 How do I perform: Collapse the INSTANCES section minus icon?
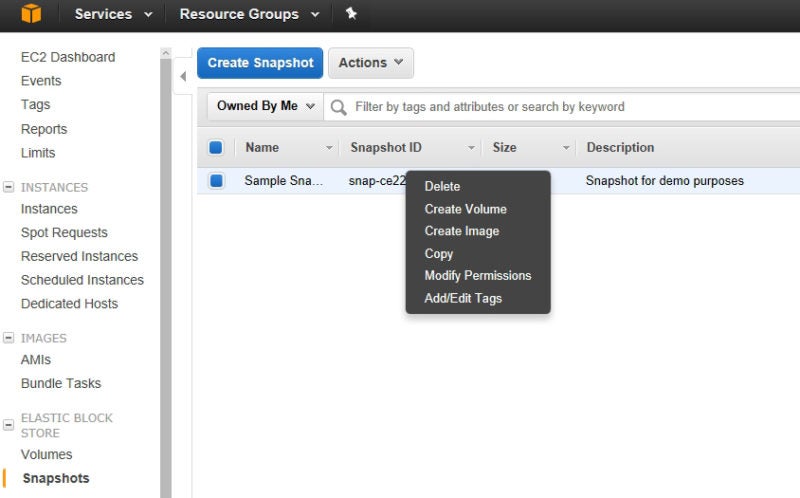point(9,187)
